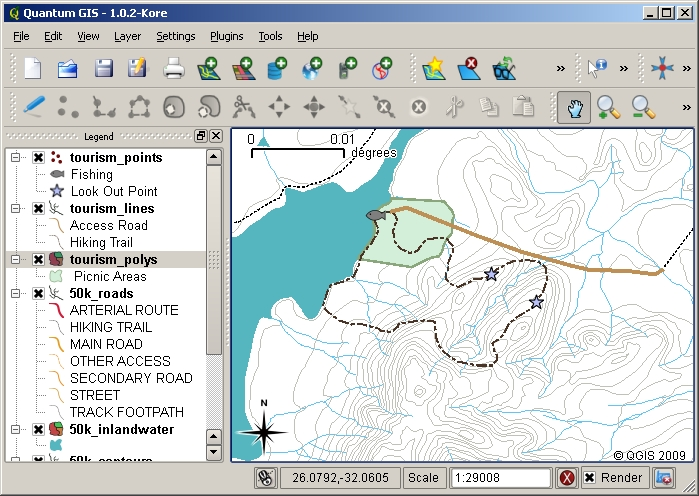This screenshot has height=496, width=699.
Task: Open the Layer menu
Action: pos(127,36)
